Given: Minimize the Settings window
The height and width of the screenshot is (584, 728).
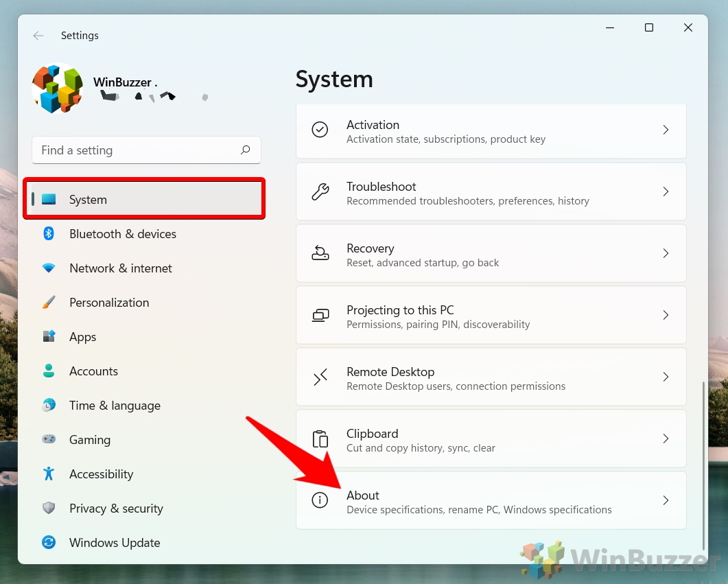Looking at the screenshot, I should point(610,28).
